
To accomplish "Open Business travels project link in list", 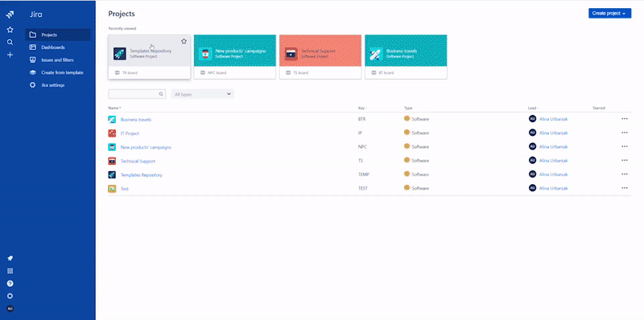I will coord(136,120).
